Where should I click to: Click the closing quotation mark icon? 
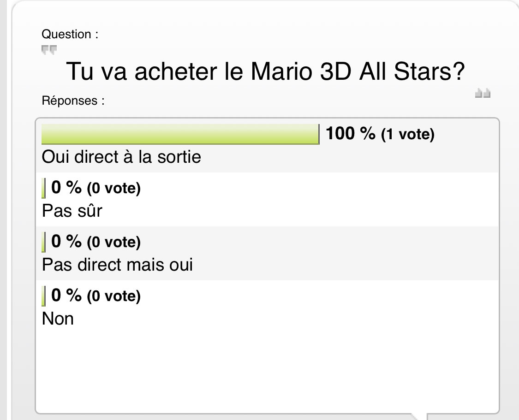click(x=483, y=94)
